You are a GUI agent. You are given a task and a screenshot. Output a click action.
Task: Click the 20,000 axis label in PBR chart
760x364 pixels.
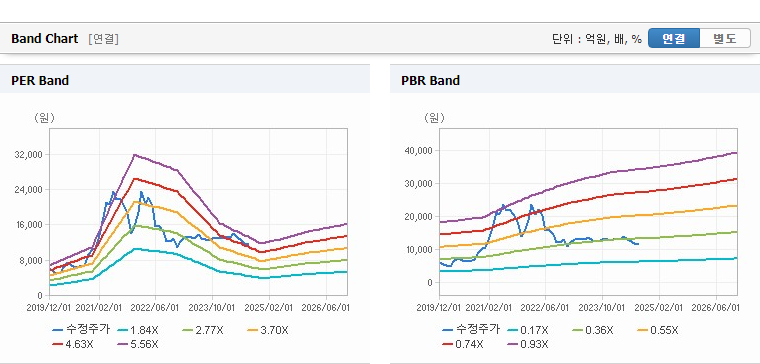tap(420, 216)
